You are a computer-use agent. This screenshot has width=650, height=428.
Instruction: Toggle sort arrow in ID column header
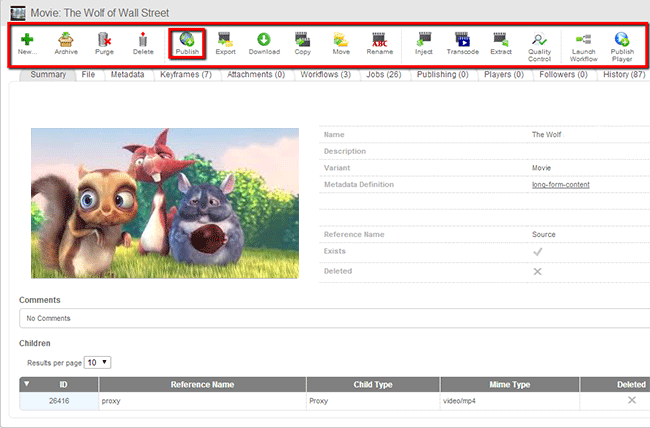(26, 384)
